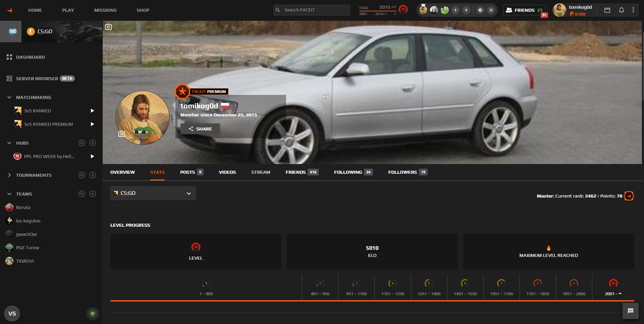Click the orange level progress bar

372,301
